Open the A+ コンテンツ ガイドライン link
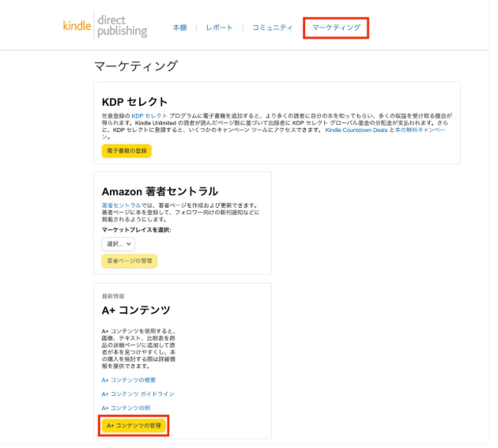The width and height of the screenshot is (498, 448). click(x=138, y=394)
